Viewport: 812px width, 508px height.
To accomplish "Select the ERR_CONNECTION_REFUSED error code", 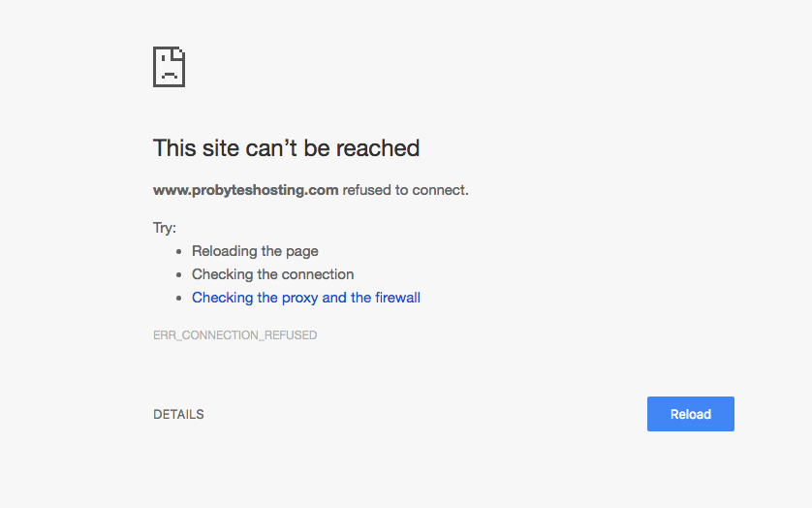I will point(235,334).
